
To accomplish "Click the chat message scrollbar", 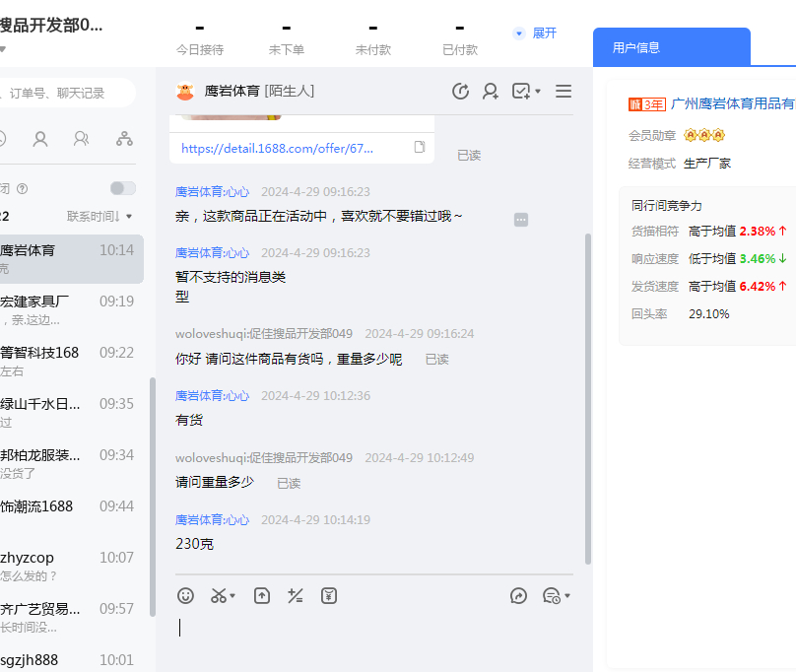I will point(588,394).
